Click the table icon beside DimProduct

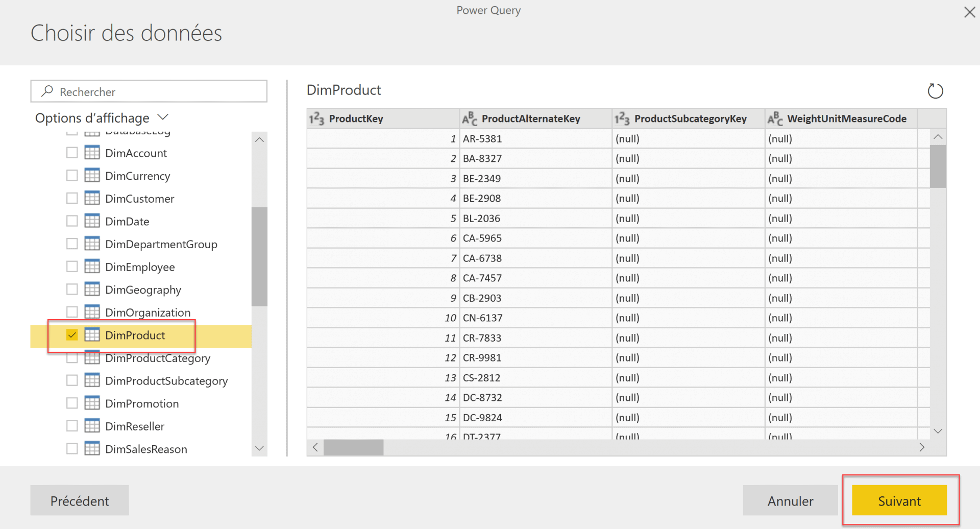click(x=92, y=335)
